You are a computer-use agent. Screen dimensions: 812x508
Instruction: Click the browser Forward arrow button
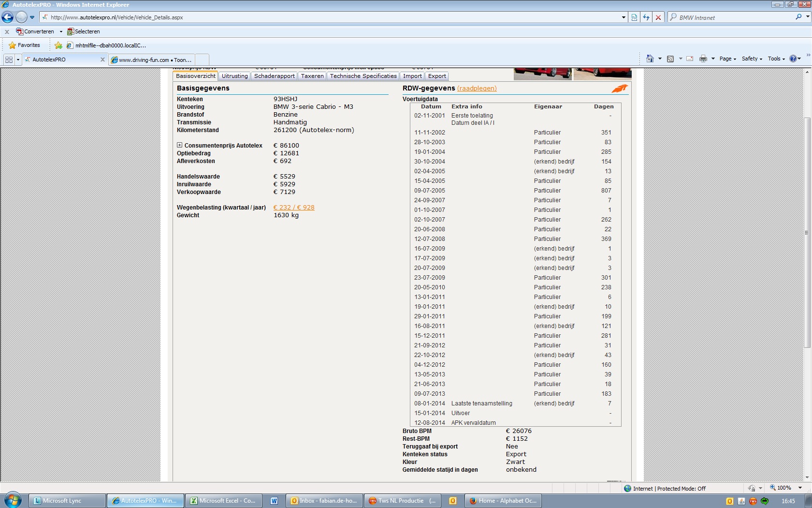pos(21,17)
